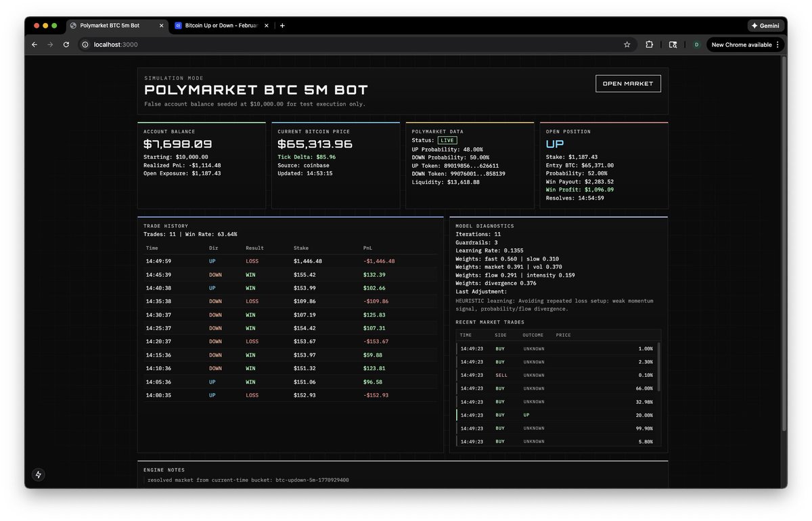This screenshot has height=521, width=812.
Task: Click the $132.39 PnL cell
Action: click(x=374, y=275)
